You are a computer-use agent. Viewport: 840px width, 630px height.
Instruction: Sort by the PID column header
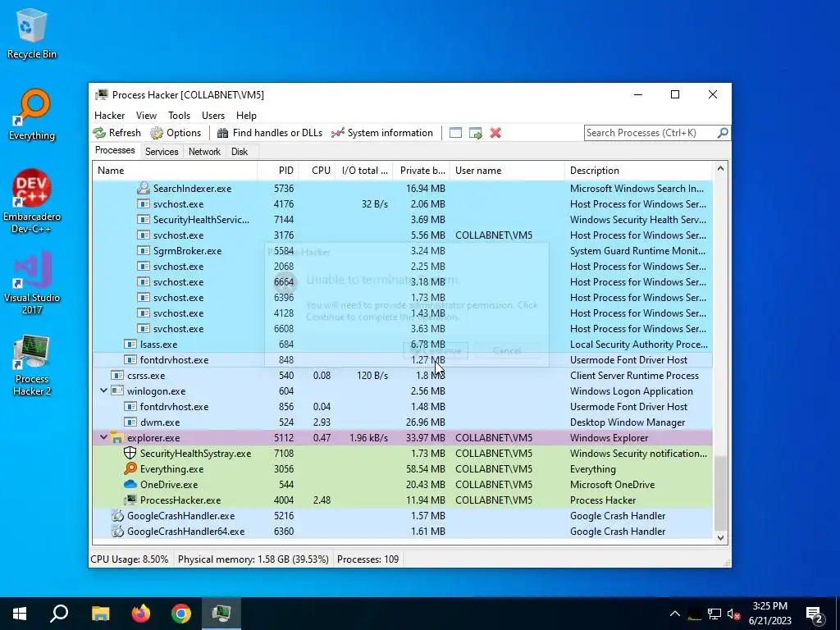point(278,171)
